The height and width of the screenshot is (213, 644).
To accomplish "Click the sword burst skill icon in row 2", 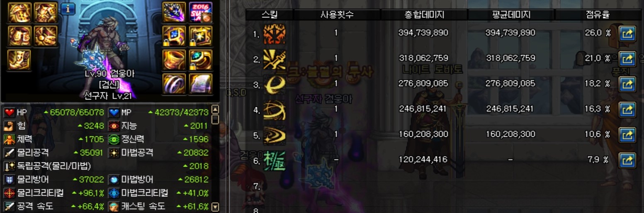I will [x=275, y=59].
